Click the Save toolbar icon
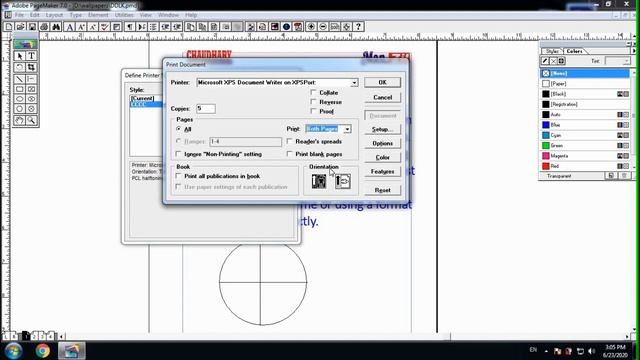Viewport: 640px width, 360px height. coord(32,27)
